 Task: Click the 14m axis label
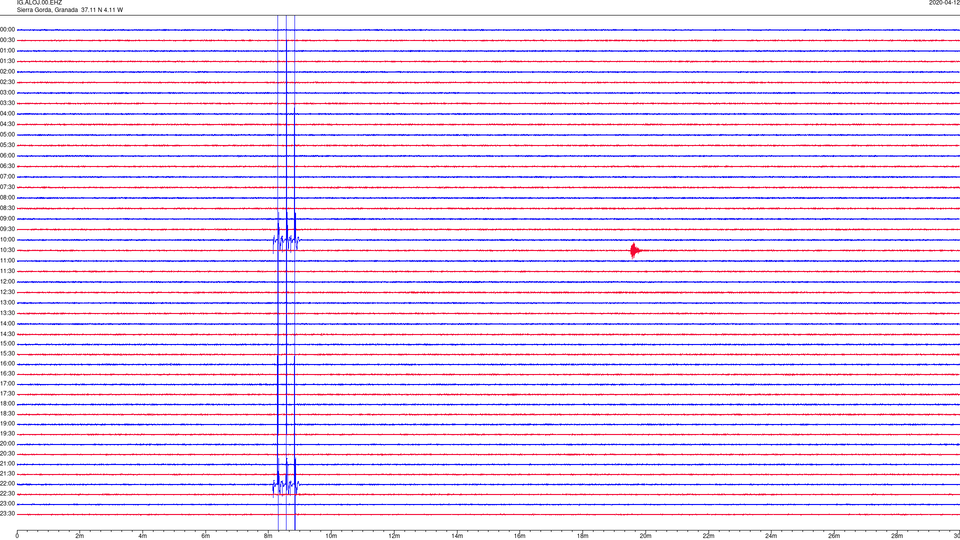click(x=457, y=536)
